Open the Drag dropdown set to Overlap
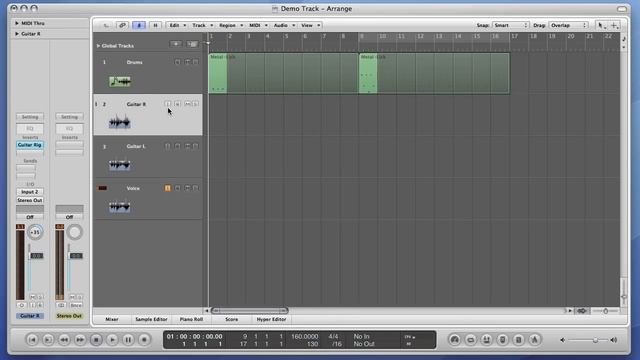640x360 pixels. click(x=568, y=25)
